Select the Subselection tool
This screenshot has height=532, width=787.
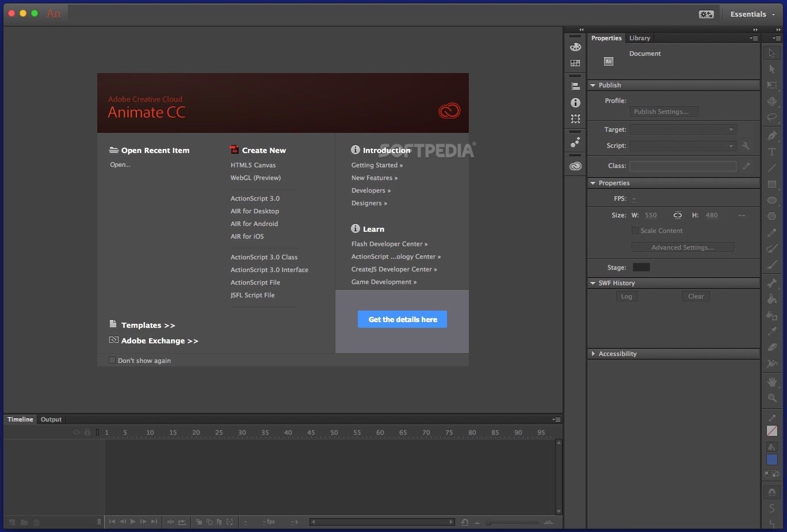pos(772,69)
